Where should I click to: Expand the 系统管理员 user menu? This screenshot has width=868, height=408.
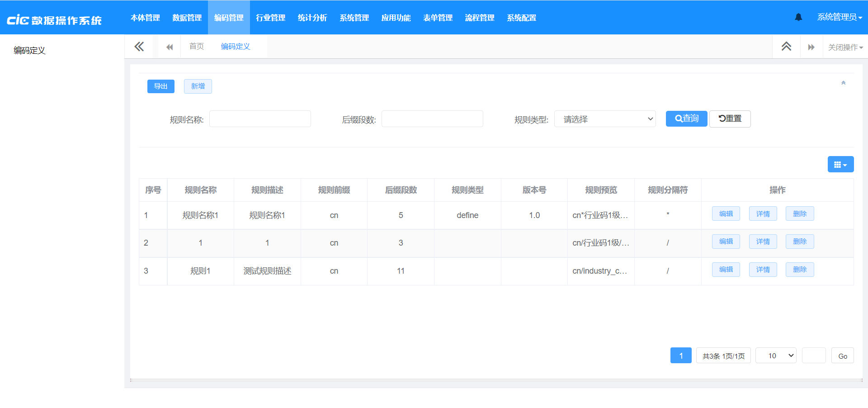(839, 17)
